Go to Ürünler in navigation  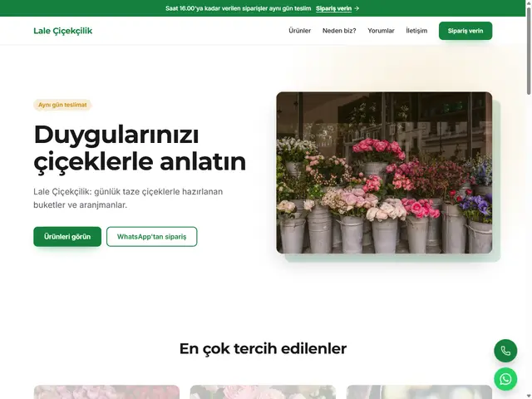tap(299, 31)
